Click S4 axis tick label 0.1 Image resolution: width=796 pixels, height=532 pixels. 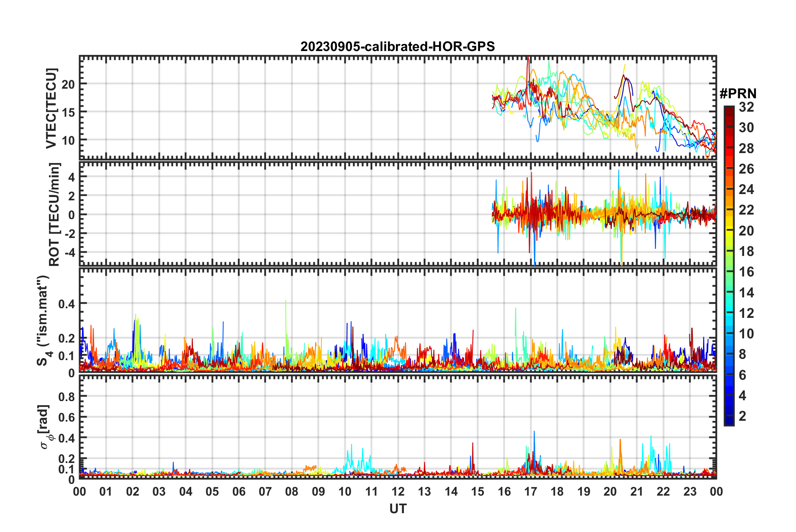pyautogui.click(x=67, y=356)
